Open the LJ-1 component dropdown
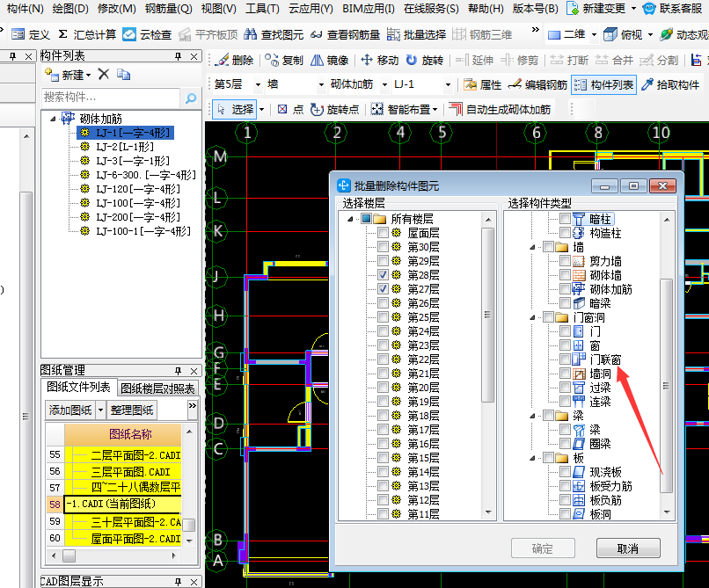The width and height of the screenshot is (709, 588). pyautogui.click(x=448, y=84)
